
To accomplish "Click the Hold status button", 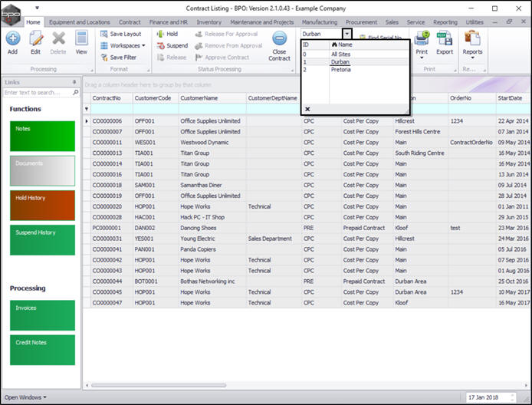I will click(167, 34).
